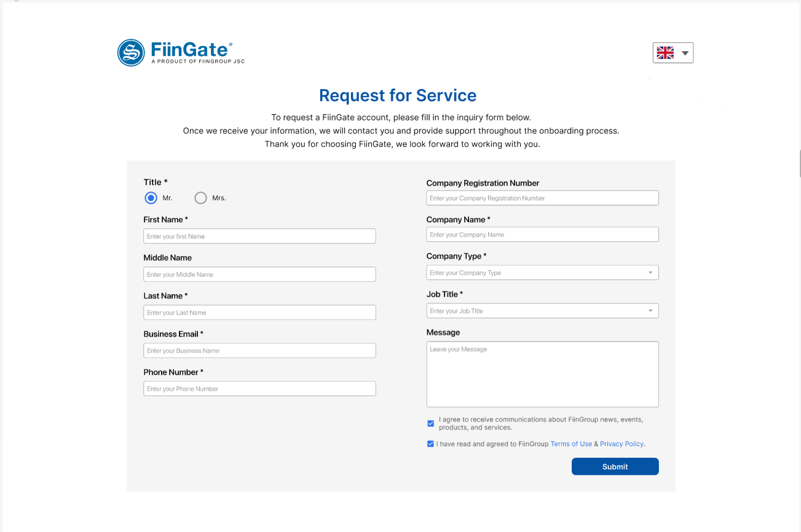Select the Mrs. title radio button
This screenshot has width=801, height=532.
point(200,198)
